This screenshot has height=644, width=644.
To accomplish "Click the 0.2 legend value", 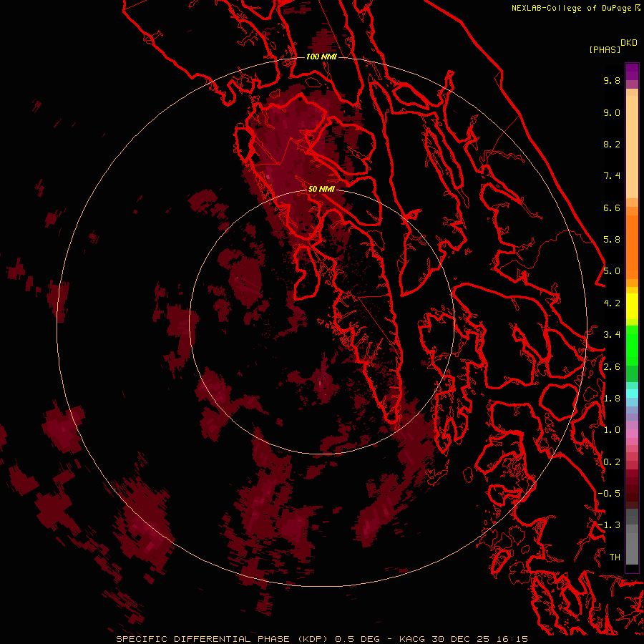I will [x=612, y=462].
